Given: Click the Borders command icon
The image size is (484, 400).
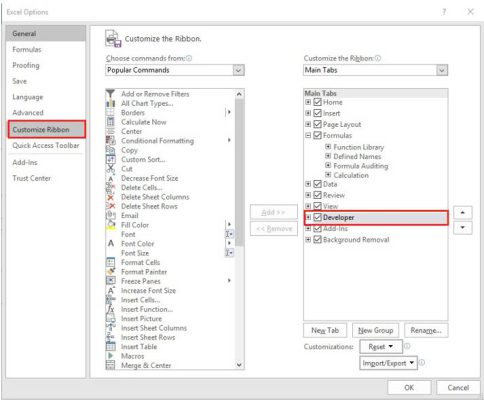Looking at the screenshot, I should click(x=110, y=112).
